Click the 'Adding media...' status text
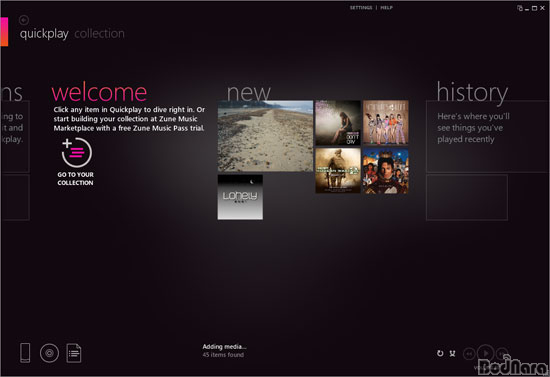Screen dimensions: 550x377 (224, 347)
